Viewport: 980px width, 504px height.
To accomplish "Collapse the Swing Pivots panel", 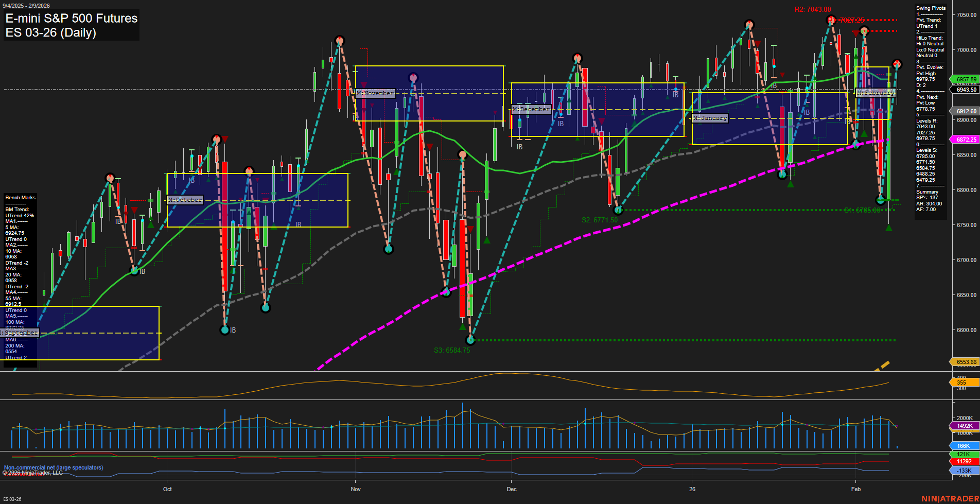I will [x=931, y=8].
